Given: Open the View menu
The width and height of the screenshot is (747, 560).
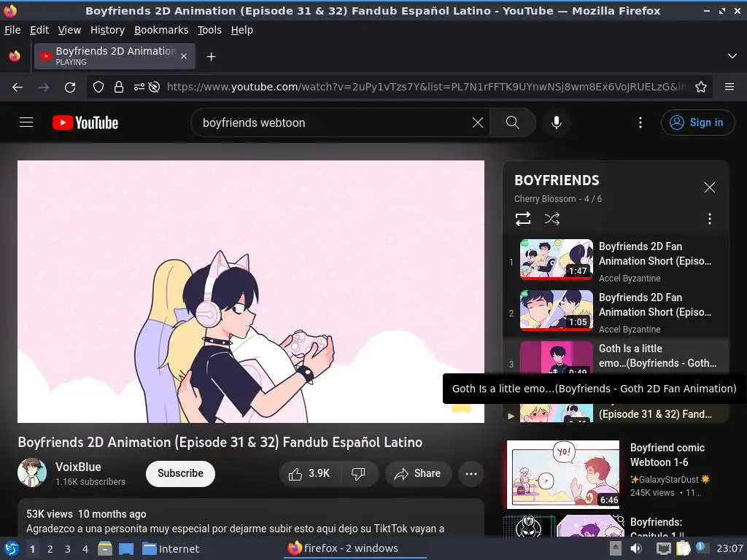Looking at the screenshot, I should point(69,30).
